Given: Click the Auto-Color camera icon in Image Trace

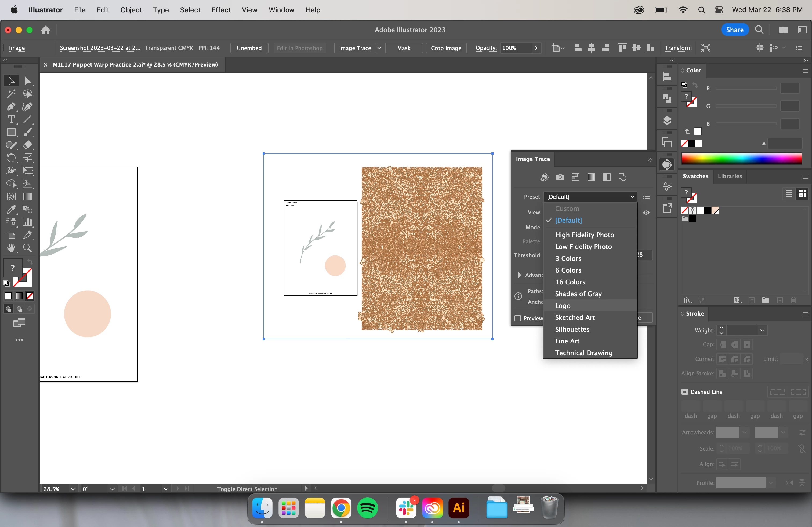Looking at the screenshot, I should (560, 177).
